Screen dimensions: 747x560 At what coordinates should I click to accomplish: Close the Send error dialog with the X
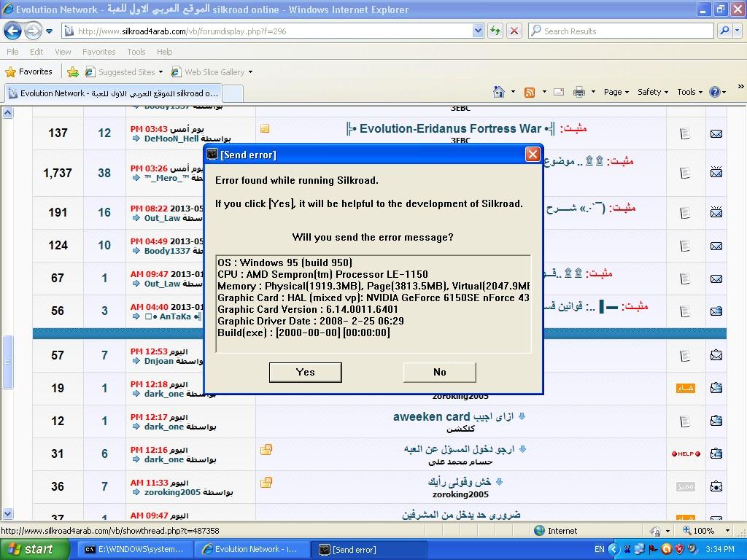tap(533, 155)
